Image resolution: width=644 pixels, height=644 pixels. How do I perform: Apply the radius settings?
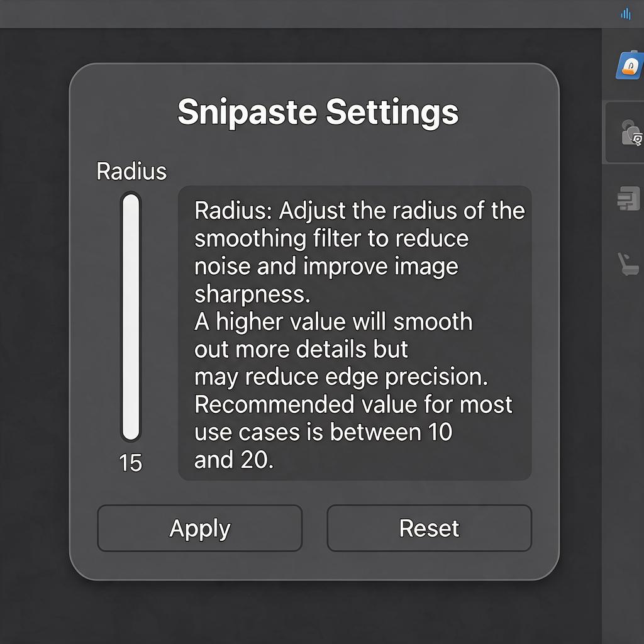point(199,528)
